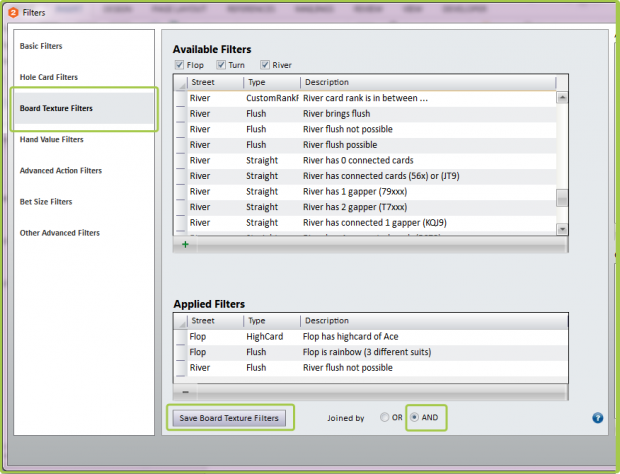The image size is (620, 474).
Task: Sort Available Filters by Description column
Action: click(428, 82)
